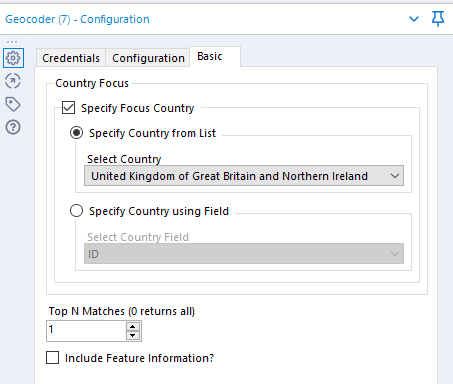Click the Select Country Field label
Image resolution: width=453 pixels, height=384 pixels.
(138, 237)
